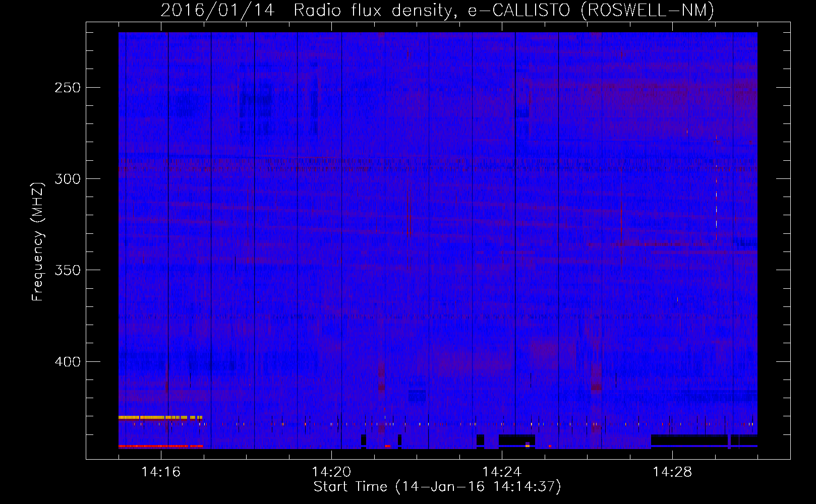Click the plot title 'Radio flux density, e-CALLISTO (ROSWELL-NM)'
Viewport: 816px width, 504px height.
point(504,10)
